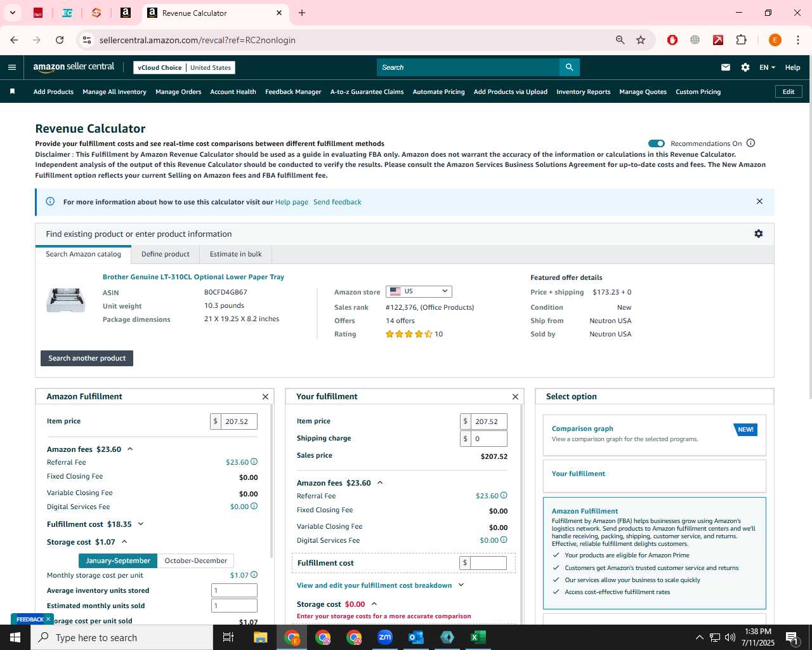
Task: Collapse Storage cost $0.00 section
Action: pyautogui.click(x=374, y=604)
